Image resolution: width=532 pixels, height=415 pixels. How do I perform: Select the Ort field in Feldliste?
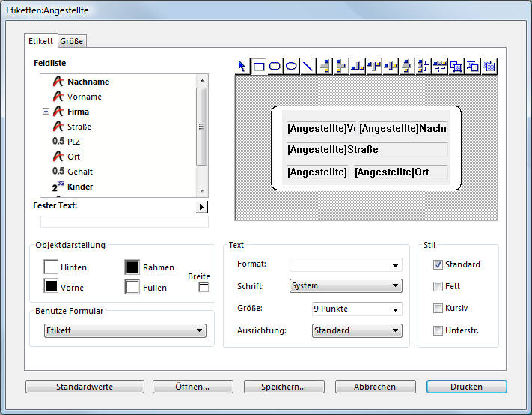tap(73, 157)
